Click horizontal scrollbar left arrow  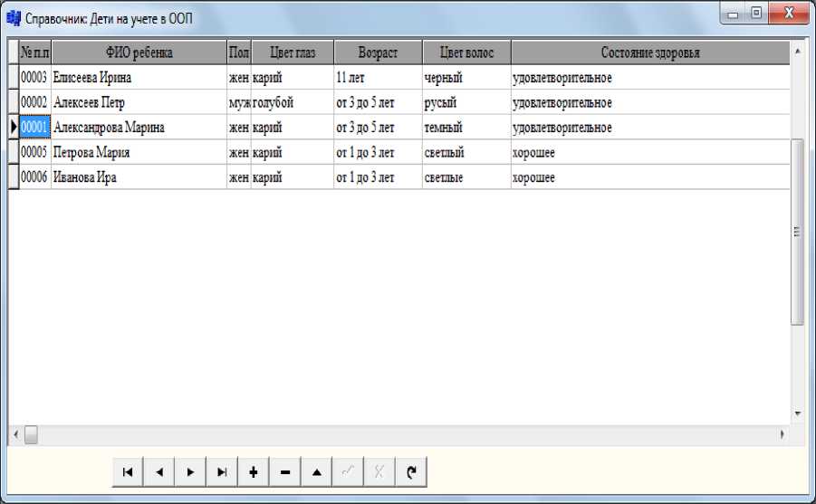(15, 433)
